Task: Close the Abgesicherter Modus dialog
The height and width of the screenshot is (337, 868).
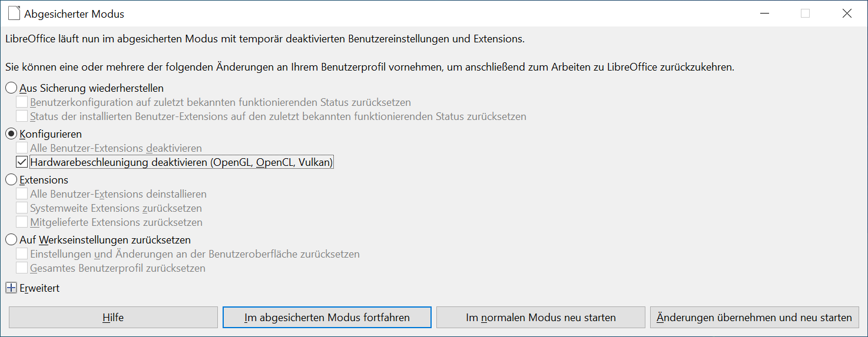Action: point(847,13)
